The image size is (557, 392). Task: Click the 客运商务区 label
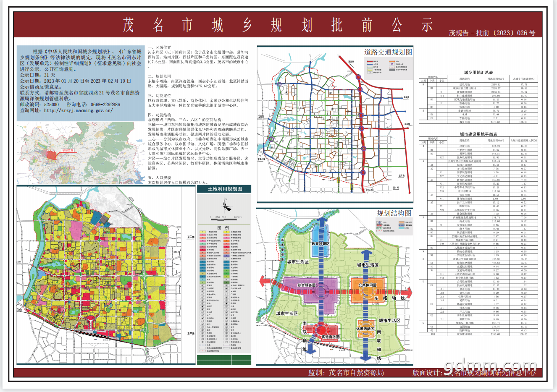[330, 337]
